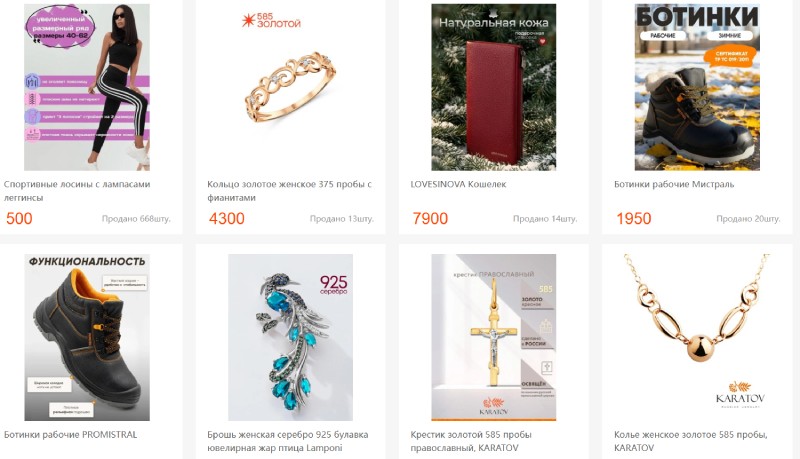Click the red LOVESINOVA wallet image
Viewport: 800px width, 459px height.
tap(493, 87)
